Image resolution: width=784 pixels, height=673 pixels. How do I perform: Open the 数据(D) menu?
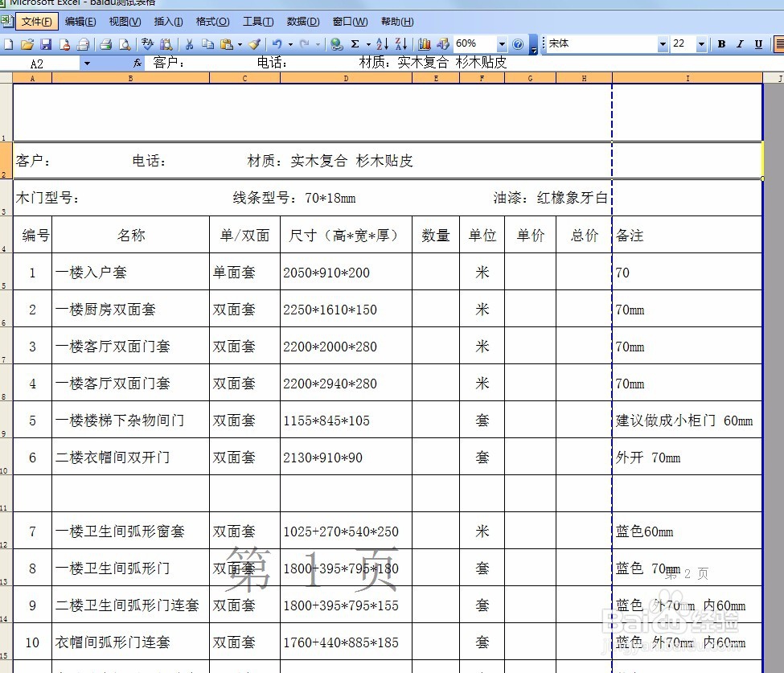[x=303, y=22]
